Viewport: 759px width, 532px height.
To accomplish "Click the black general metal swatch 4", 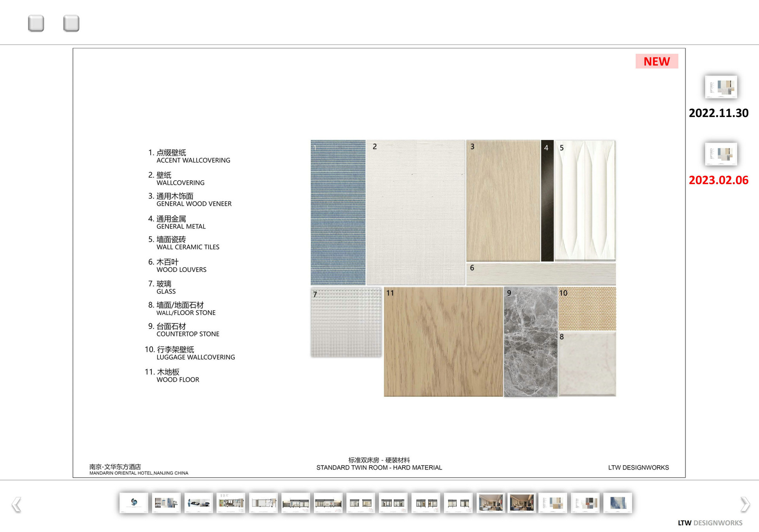I will coord(547,202).
